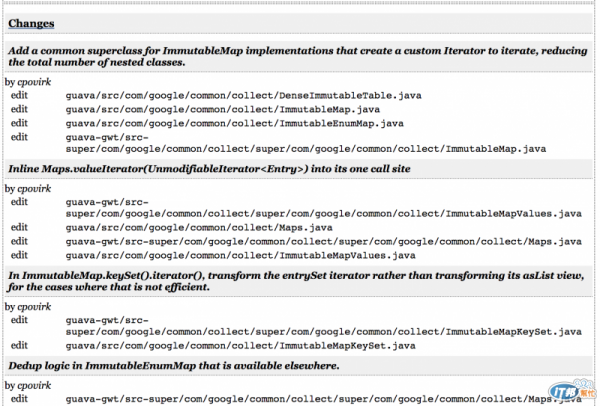Click 'edit' label beside ImmutableEnumMap.java
Screen dimensions: 600x406
click(x=19, y=123)
